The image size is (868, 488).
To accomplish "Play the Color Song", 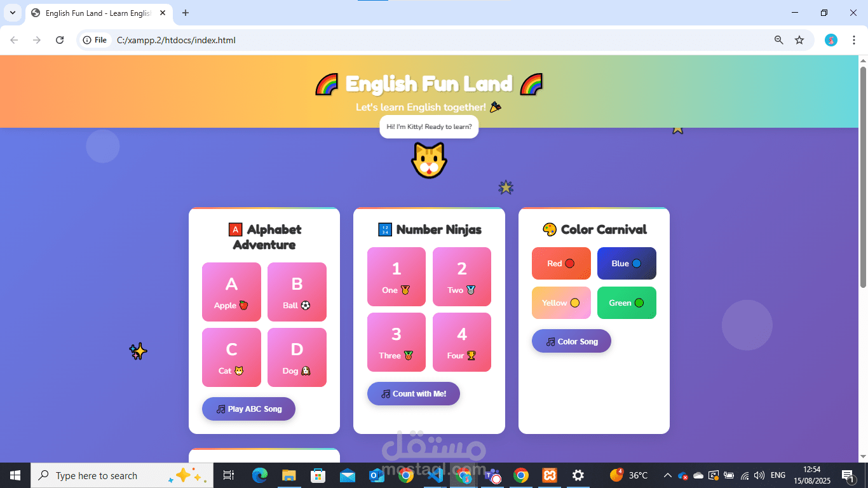I will pyautogui.click(x=571, y=341).
